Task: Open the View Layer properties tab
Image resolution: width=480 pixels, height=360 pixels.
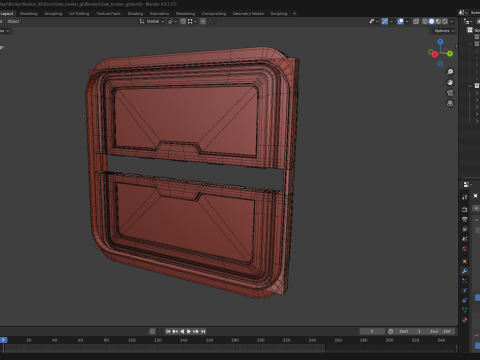Action: 465,229
